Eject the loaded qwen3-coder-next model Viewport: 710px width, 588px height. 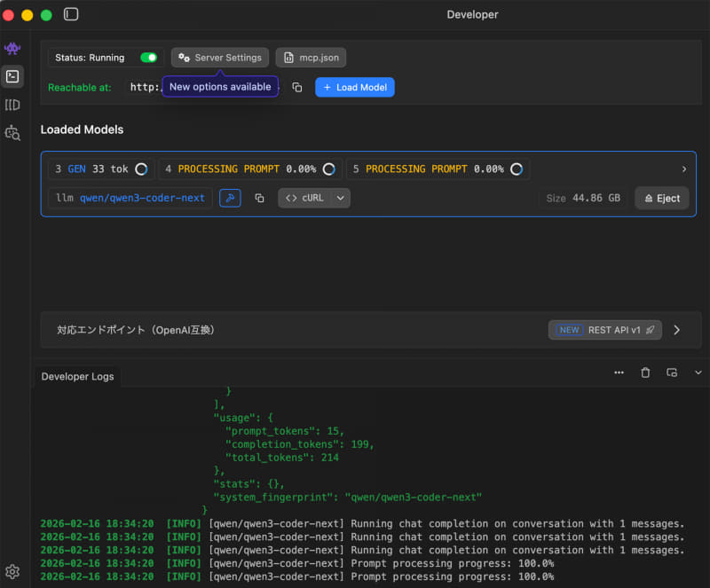coord(661,198)
